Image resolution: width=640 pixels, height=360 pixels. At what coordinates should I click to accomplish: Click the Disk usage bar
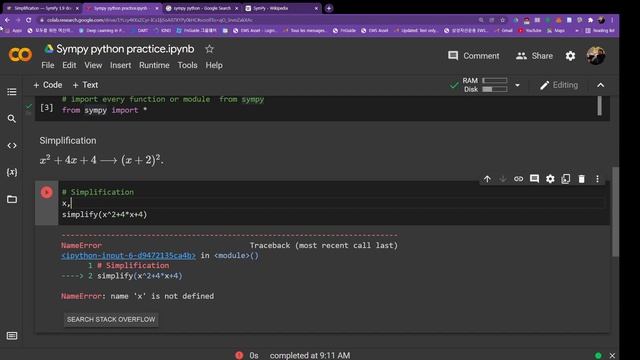pos(495,89)
